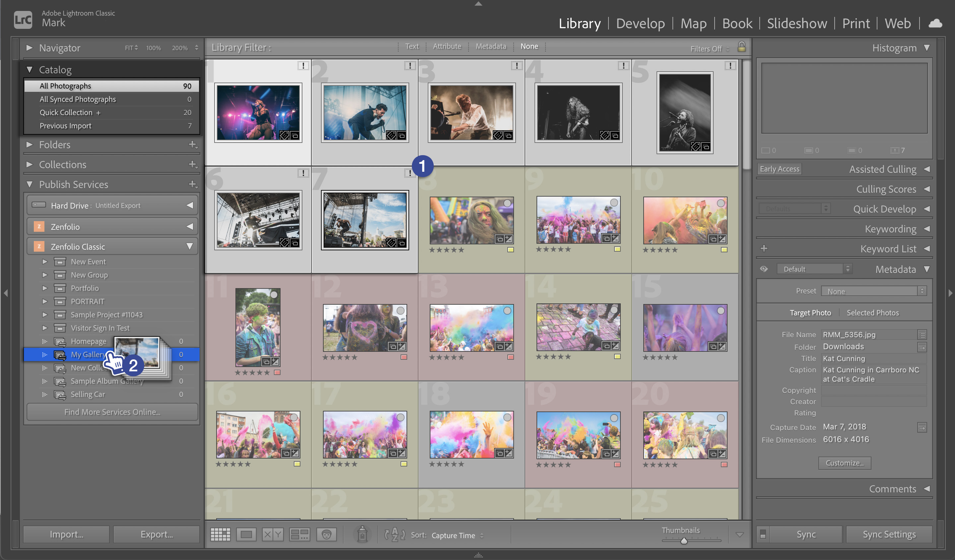
Task: Click the Zenfolio Classic service icon
Action: pos(39,247)
